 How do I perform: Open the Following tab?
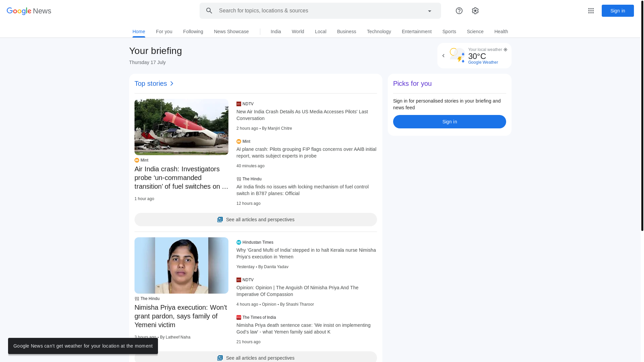tap(193, 32)
